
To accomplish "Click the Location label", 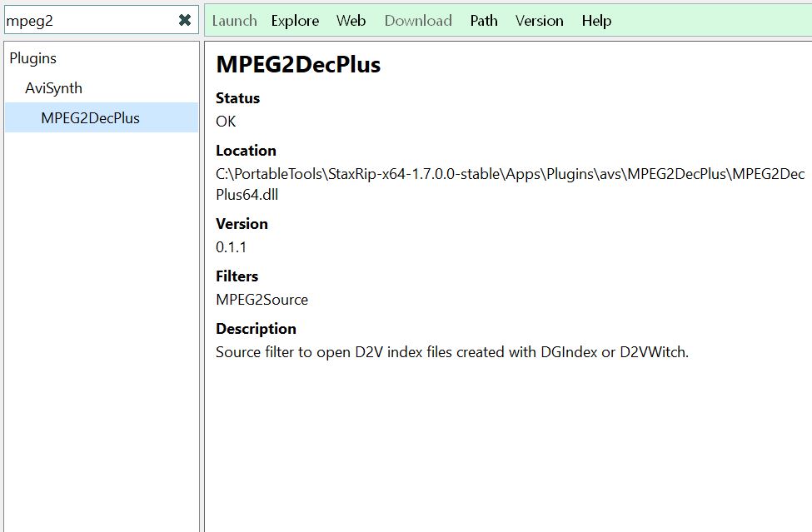I will pos(246,151).
